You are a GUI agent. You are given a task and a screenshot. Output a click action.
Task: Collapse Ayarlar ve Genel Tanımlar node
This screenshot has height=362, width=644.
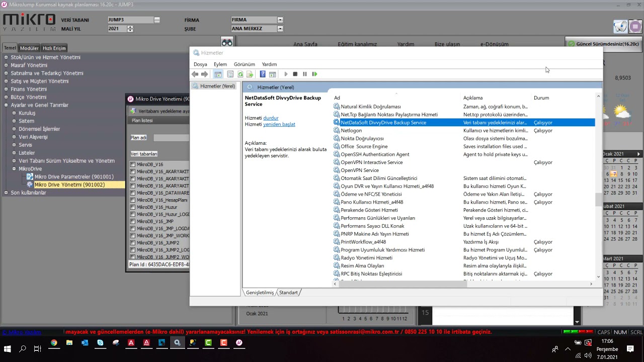[x=6, y=105]
